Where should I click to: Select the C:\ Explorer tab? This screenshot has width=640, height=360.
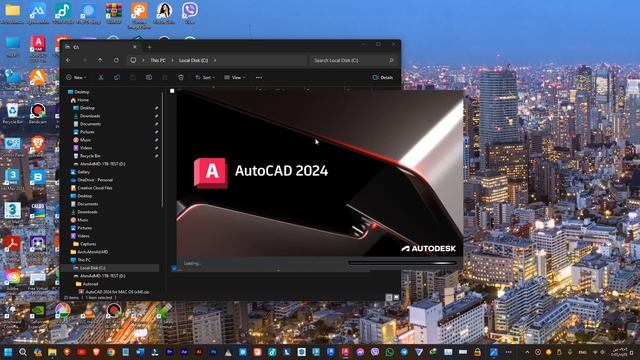click(100, 47)
